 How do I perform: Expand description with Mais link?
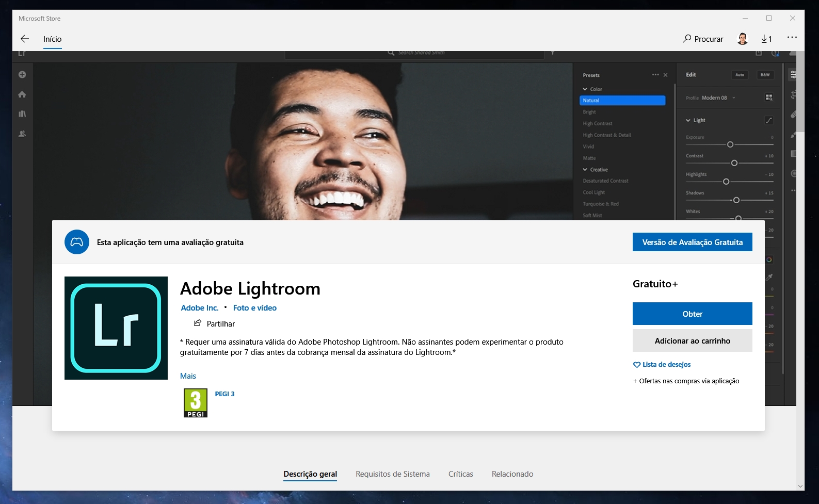click(x=188, y=376)
